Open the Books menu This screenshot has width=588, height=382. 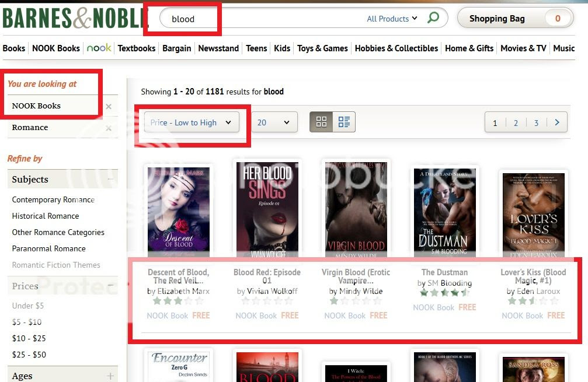click(x=14, y=48)
